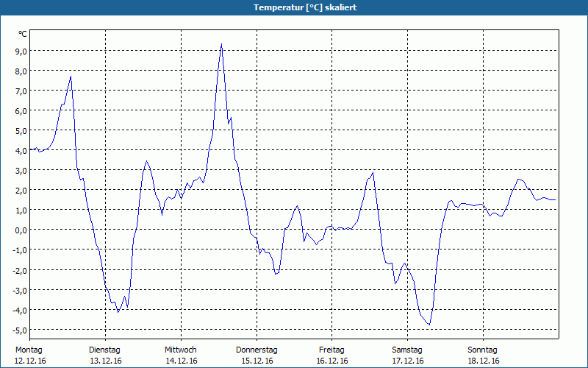Select the Freitag day label

pyautogui.click(x=331, y=350)
